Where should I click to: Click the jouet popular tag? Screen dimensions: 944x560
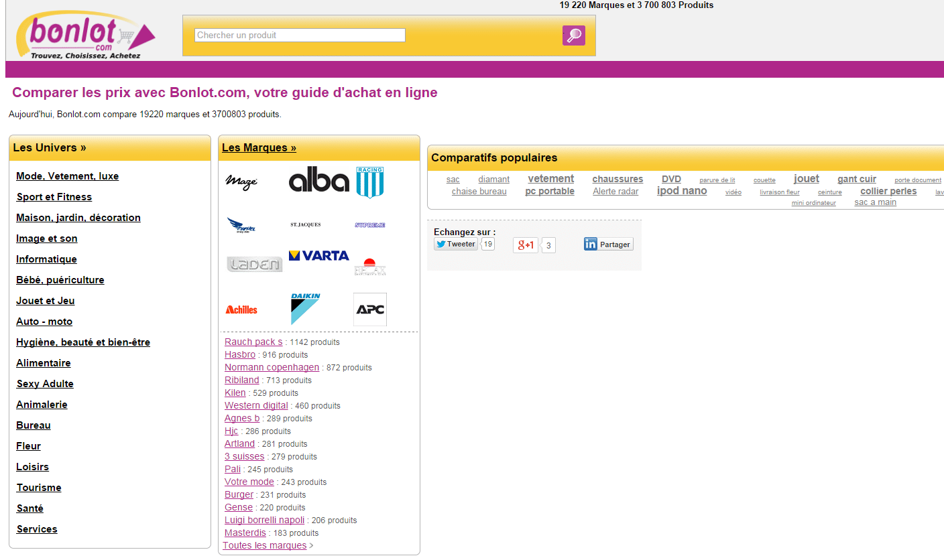[807, 178]
